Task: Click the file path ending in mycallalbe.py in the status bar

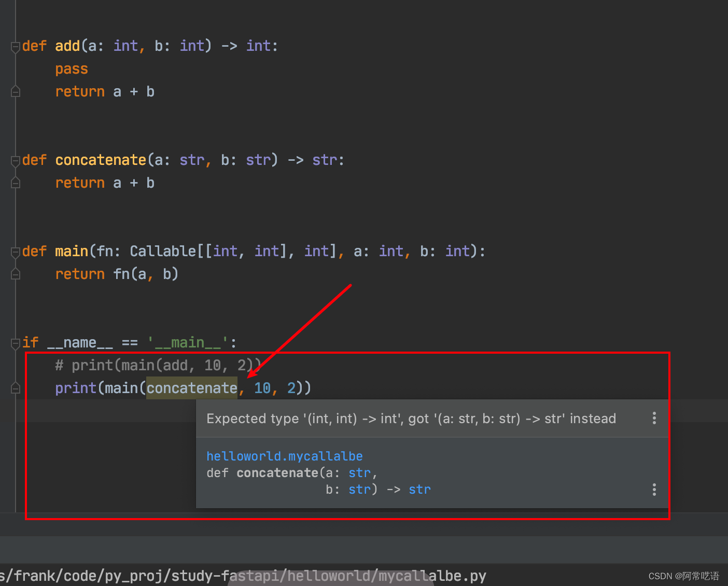Action: tap(243, 576)
